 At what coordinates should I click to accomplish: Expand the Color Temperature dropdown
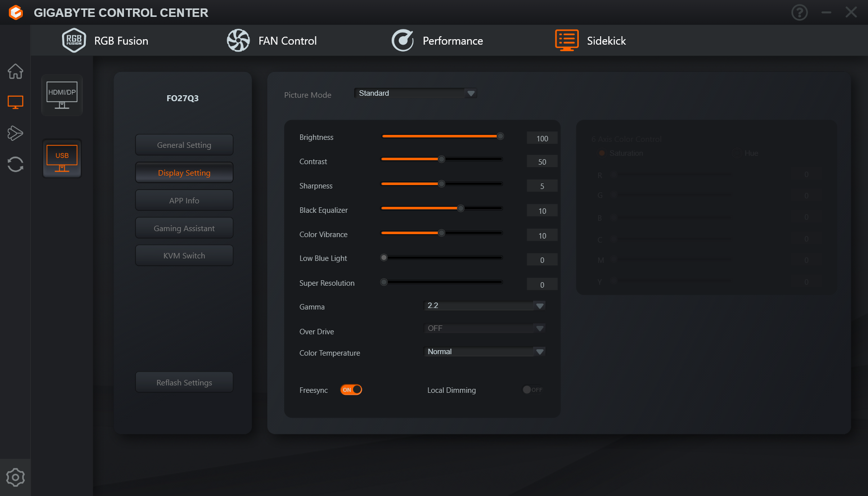point(485,352)
